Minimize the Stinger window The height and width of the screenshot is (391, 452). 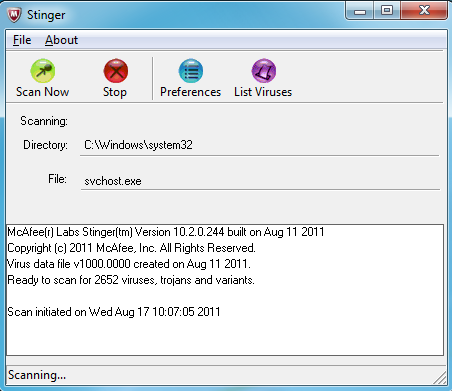360,11
